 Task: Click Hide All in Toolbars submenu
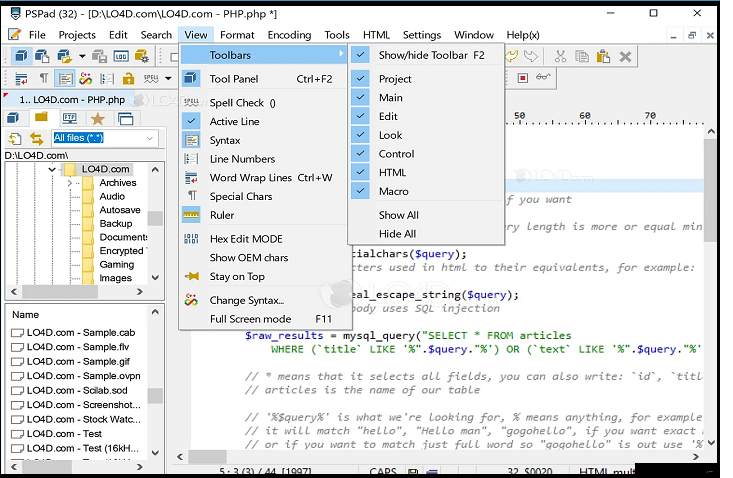397,233
